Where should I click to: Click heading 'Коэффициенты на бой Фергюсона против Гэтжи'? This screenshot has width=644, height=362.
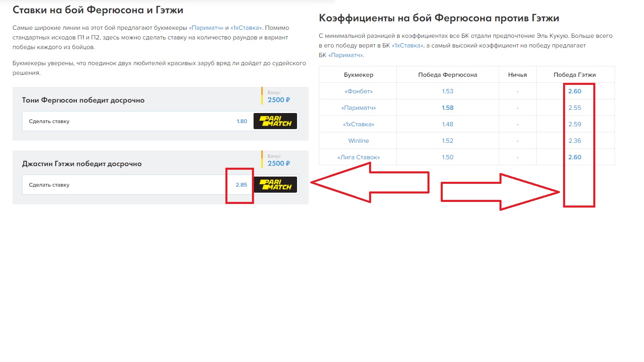pos(439,18)
